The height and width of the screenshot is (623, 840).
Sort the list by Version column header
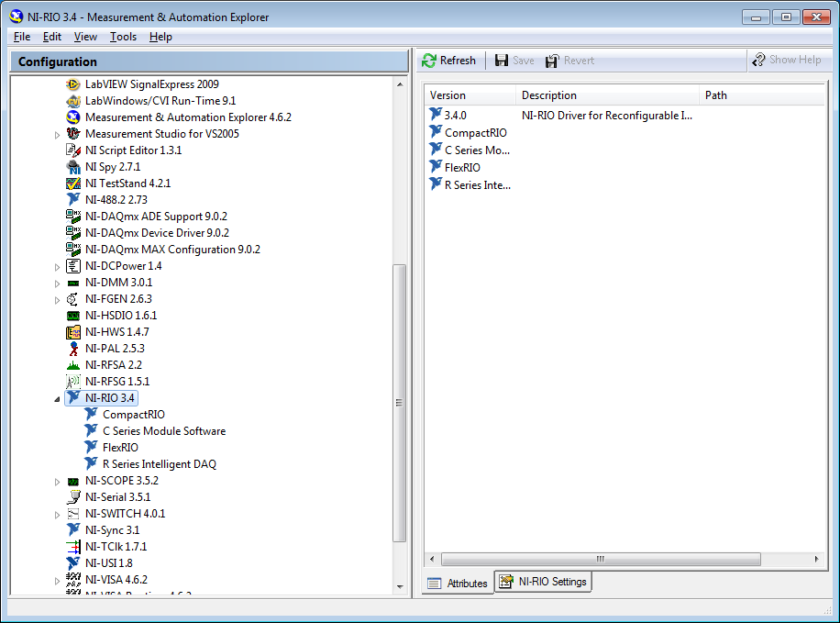click(x=470, y=95)
